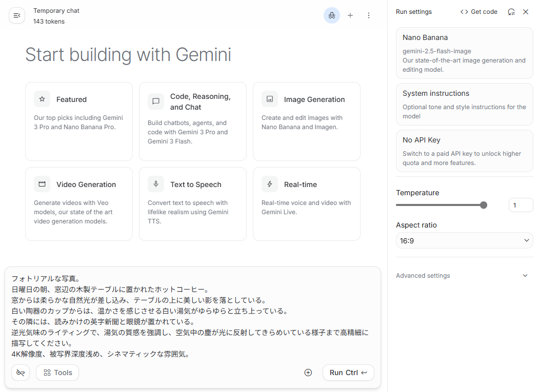Click the circled plus add media icon
539x392 pixels.
(308, 373)
